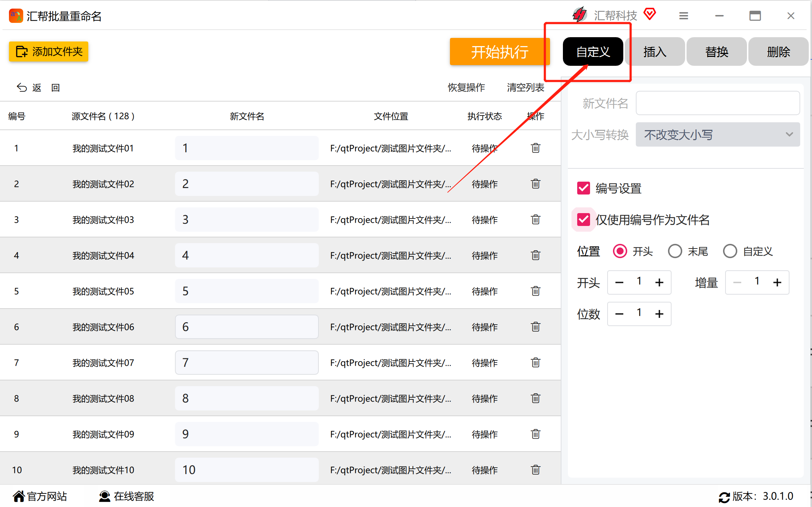Open 在线客服 support link
The width and height of the screenshot is (812, 507).
[x=126, y=496]
